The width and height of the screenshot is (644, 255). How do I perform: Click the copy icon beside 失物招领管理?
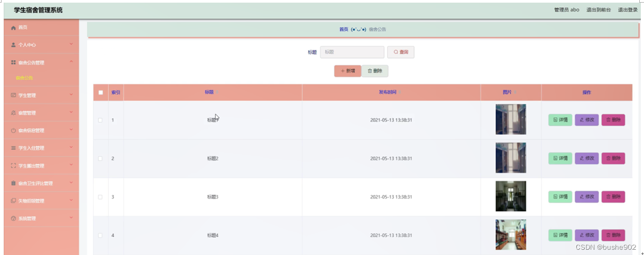pos(14,201)
